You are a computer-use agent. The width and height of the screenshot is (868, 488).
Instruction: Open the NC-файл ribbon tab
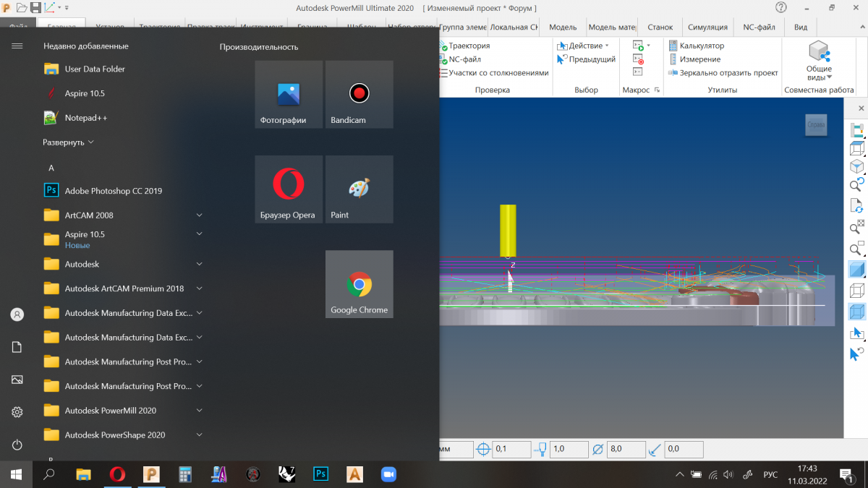click(x=759, y=27)
